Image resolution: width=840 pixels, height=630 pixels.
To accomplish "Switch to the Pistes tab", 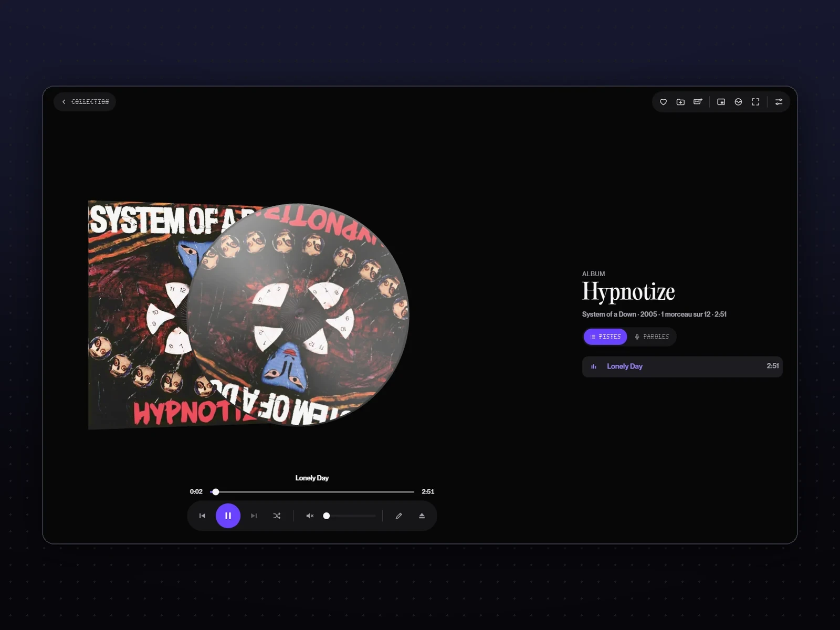I will (605, 337).
